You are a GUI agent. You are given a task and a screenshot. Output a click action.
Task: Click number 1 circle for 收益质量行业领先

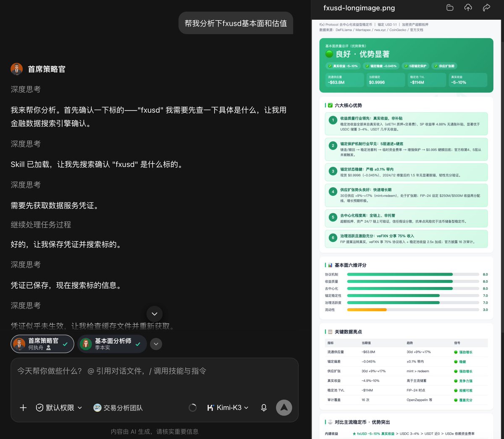coord(333,120)
